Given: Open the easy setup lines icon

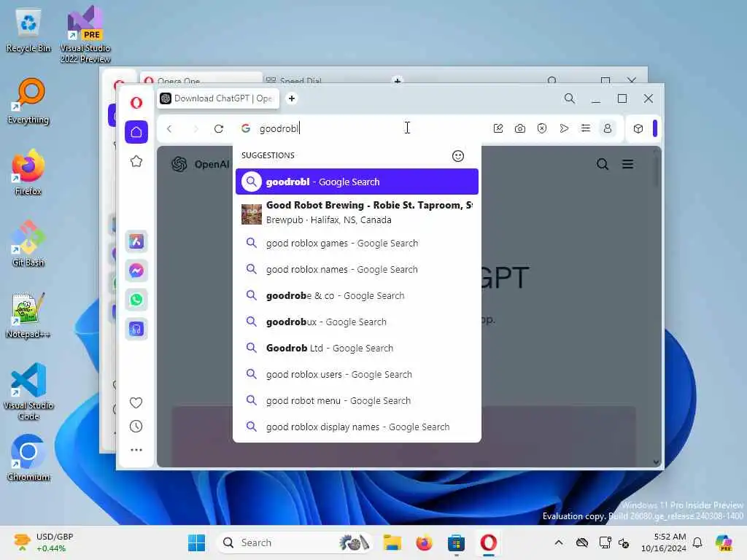Looking at the screenshot, I should click(586, 128).
